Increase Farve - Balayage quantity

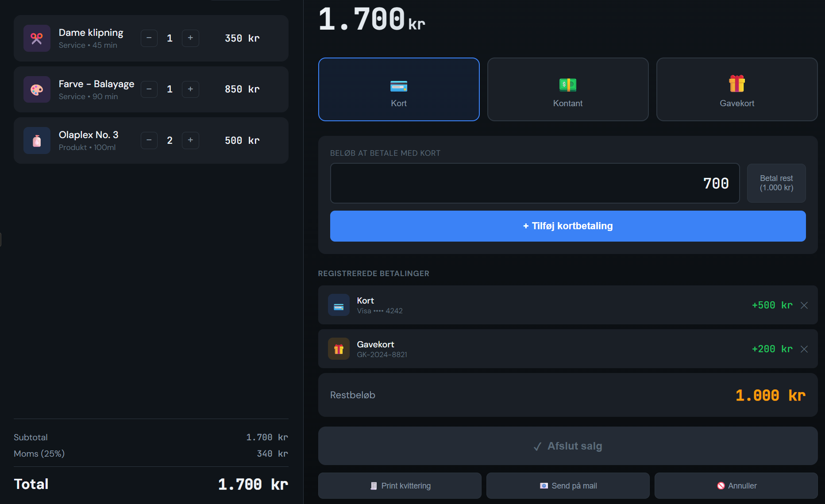click(190, 89)
